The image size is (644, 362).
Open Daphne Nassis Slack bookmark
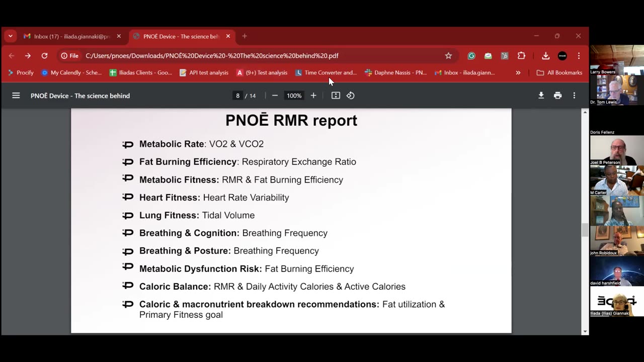point(395,72)
